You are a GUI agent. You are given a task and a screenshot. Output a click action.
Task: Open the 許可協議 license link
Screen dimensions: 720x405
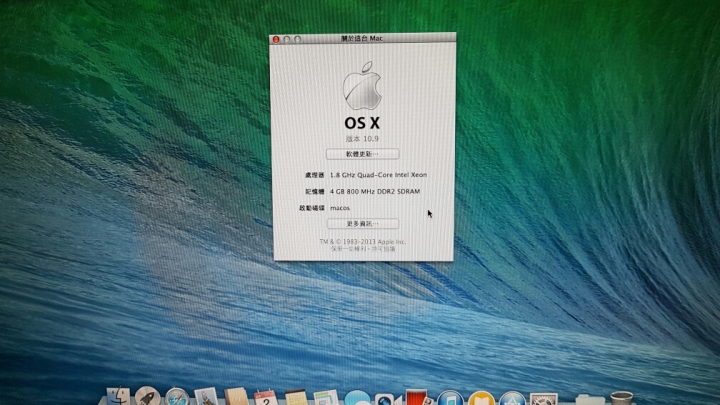(x=382, y=249)
